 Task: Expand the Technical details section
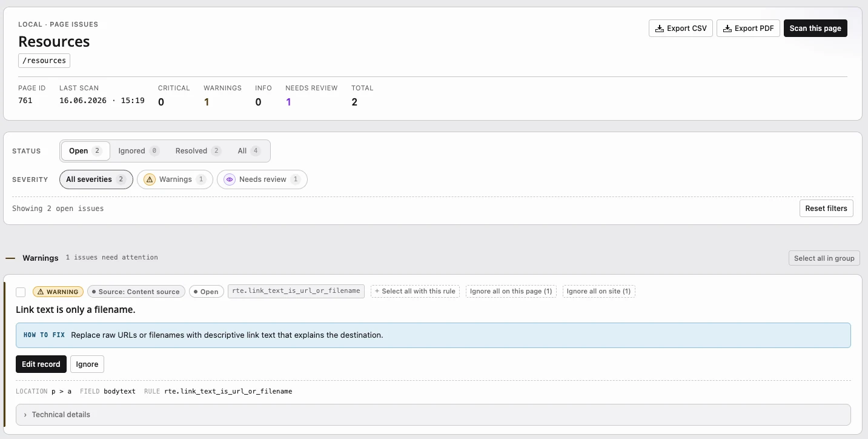pos(433,415)
